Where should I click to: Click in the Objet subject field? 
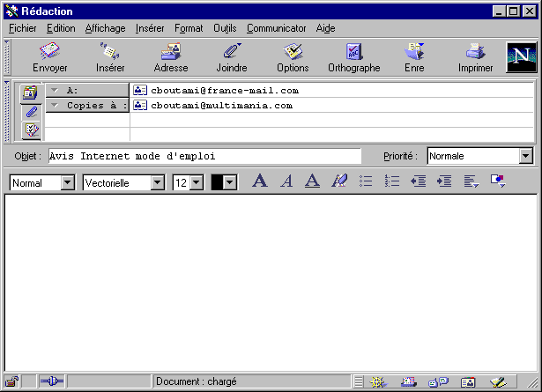click(204, 156)
